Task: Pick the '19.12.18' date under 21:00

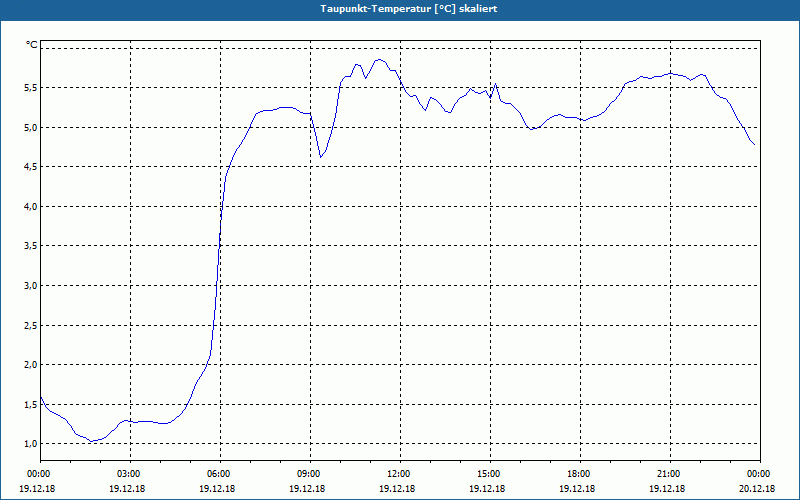Action: point(667,488)
